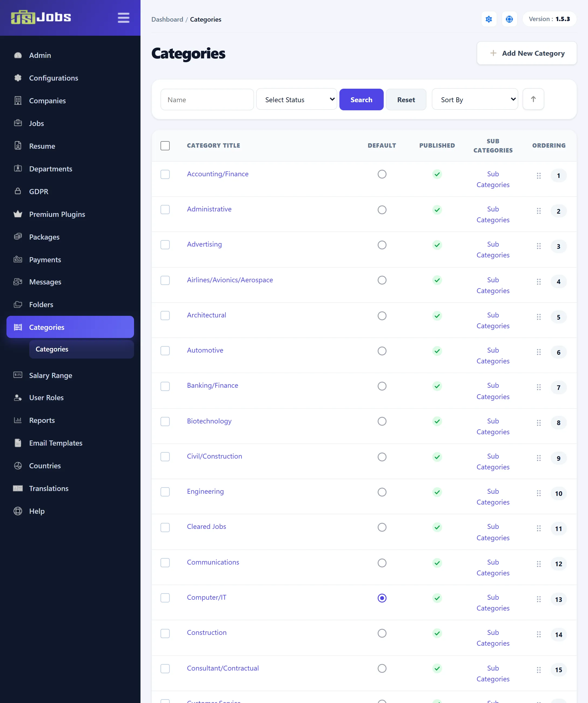
Task: Click the ascending sort arrow button
Action: pos(533,99)
